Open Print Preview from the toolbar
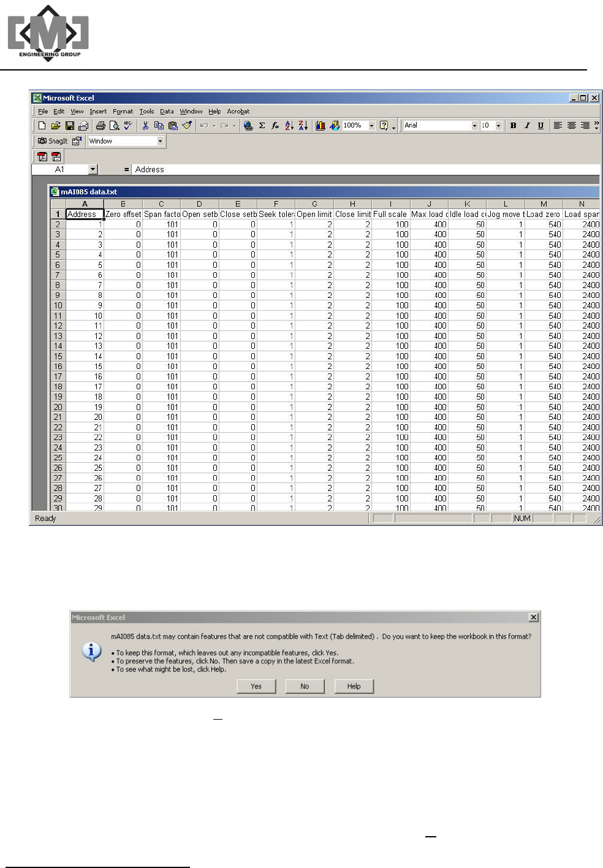Viewport: 603px width, 868px height. coord(114,126)
